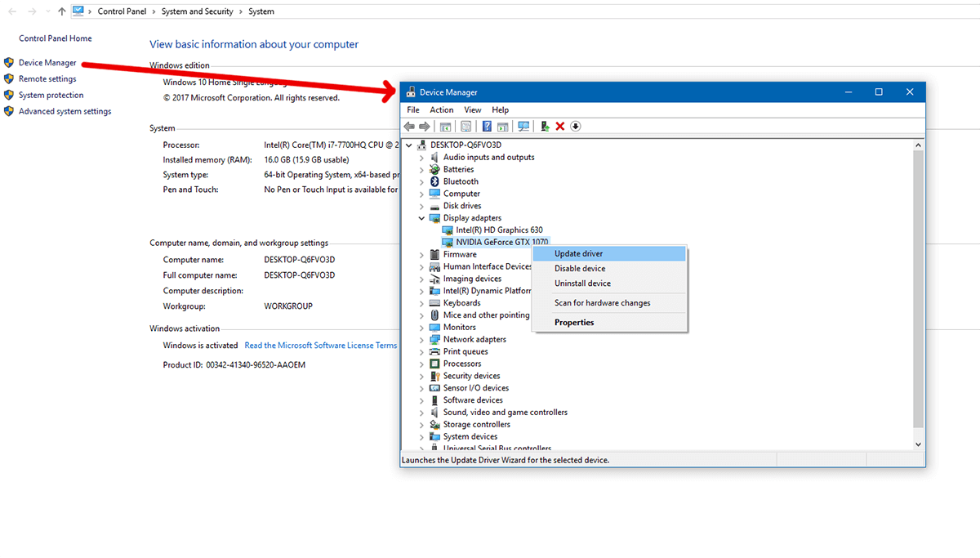Expand the Sensor I/O devices arrow
This screenshot has width=980, height=558.
point(421,388)
